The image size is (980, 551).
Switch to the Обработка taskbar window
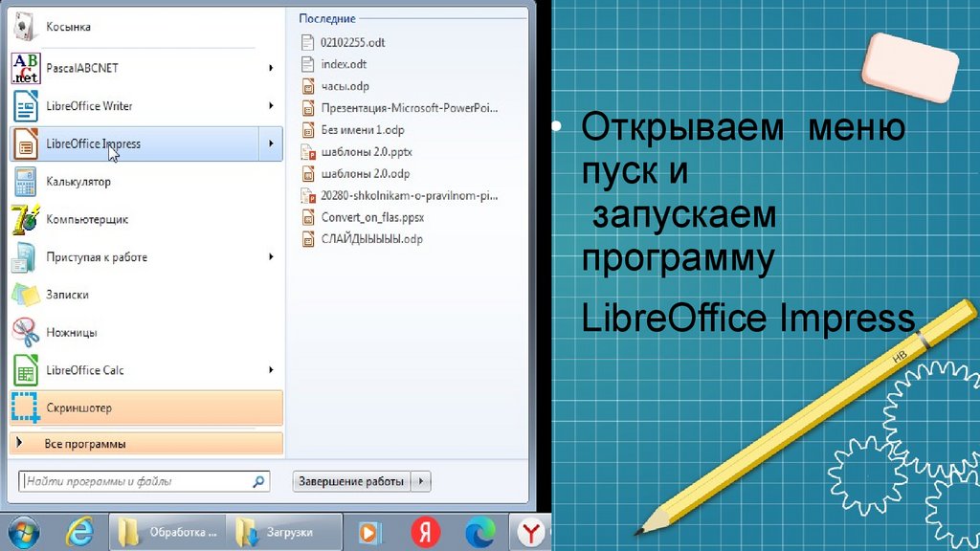(x=167, y=532)
